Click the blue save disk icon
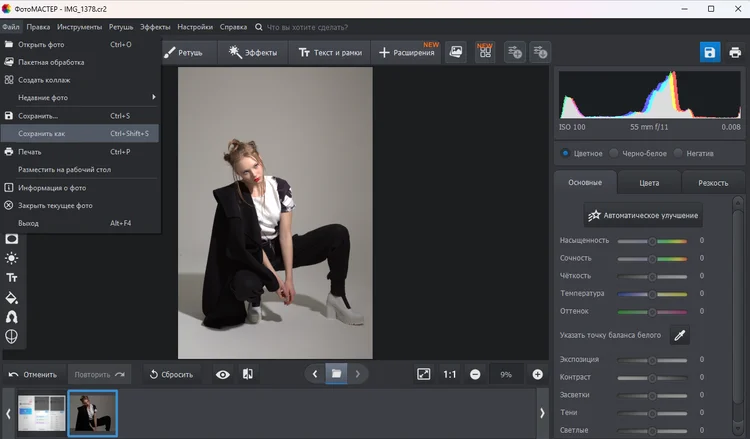Image resolution: width=750 pixels, height=439 pixels. [x=709, y=52]
